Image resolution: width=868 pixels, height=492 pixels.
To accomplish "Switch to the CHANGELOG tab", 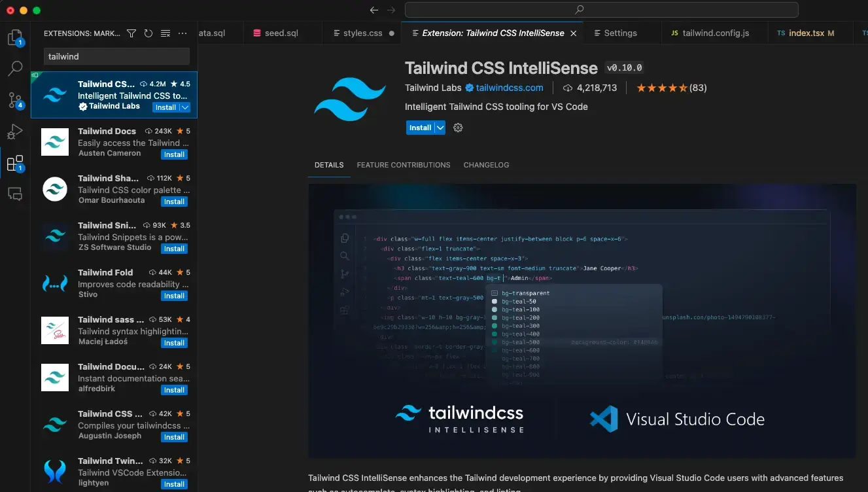I will tap(486, 165).
